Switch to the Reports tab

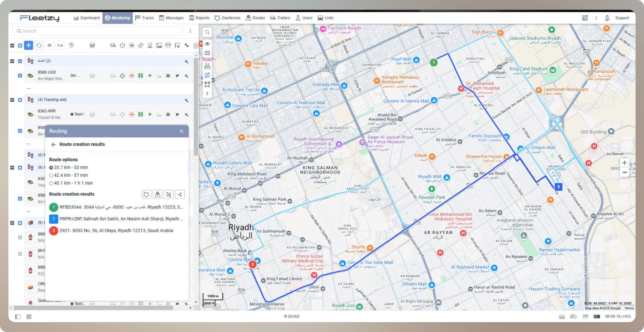(x=199, y=18)
